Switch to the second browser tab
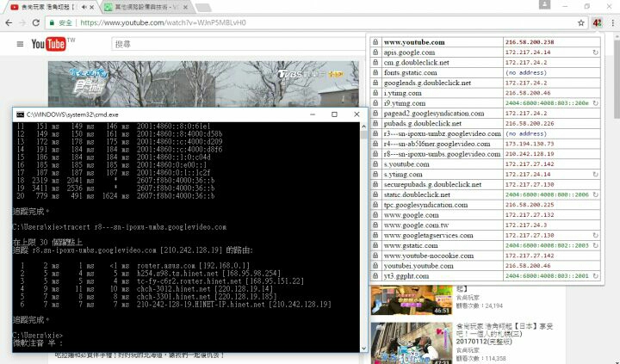620x364 pixels. click(x=146, y=7)
